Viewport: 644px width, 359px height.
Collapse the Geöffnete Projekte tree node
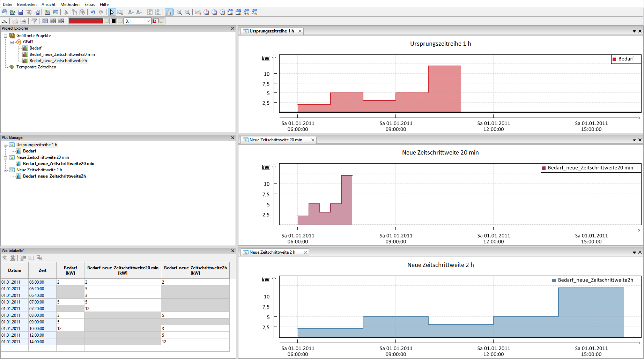6,36
